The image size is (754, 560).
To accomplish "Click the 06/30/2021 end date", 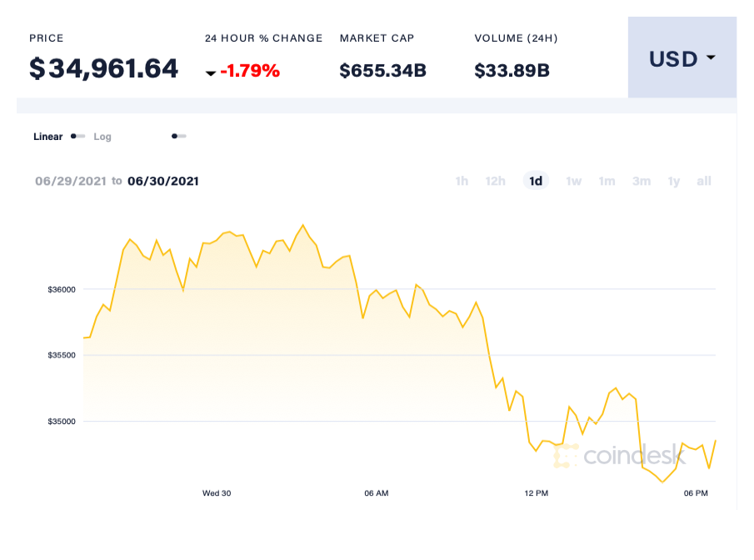I will 162,181.
